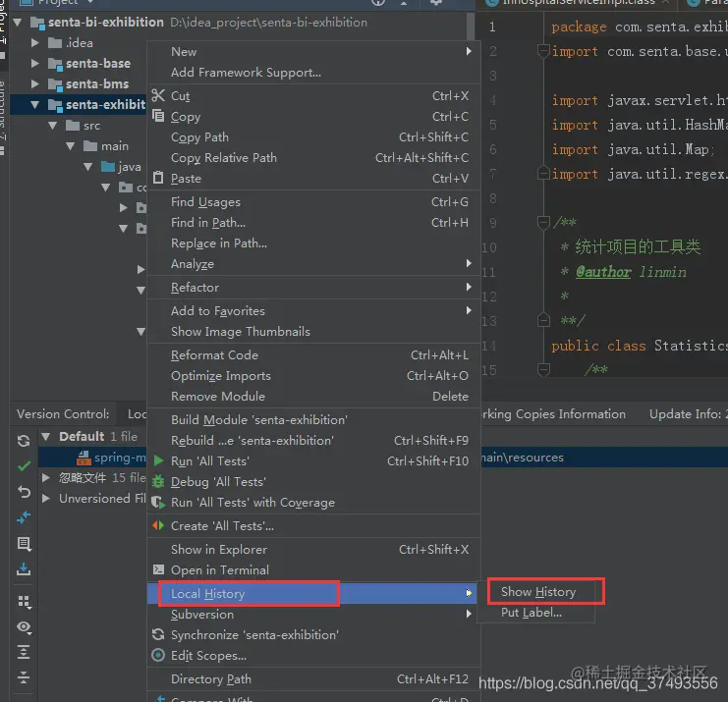The image size is (728, 702).
Task: Open the Local History submenu
Action: click(313, 593)
